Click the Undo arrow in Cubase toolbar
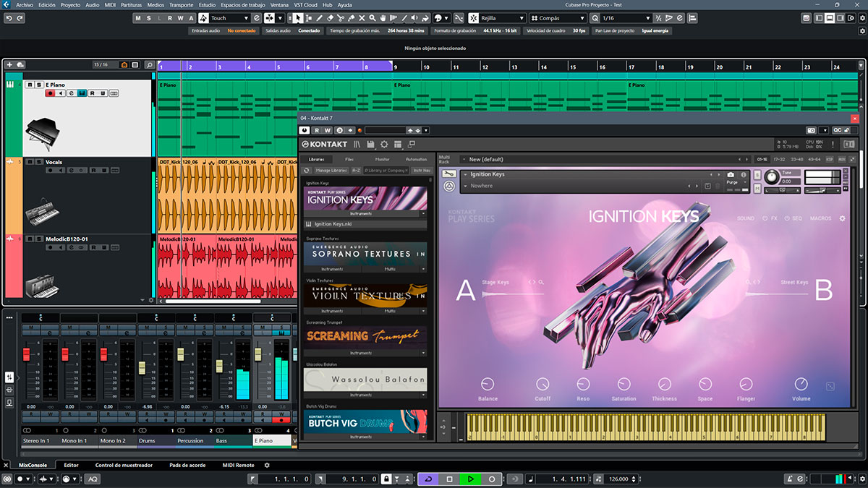 [x=9, y=18]
